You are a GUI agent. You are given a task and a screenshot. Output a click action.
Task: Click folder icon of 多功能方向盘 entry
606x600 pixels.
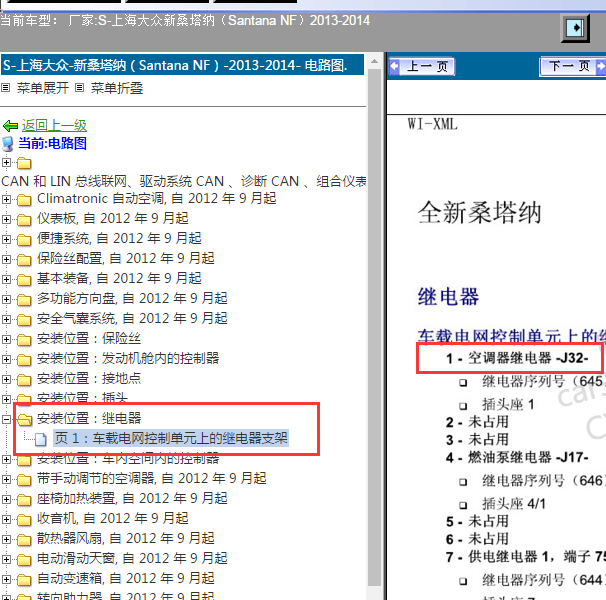[x=24, y=300]
